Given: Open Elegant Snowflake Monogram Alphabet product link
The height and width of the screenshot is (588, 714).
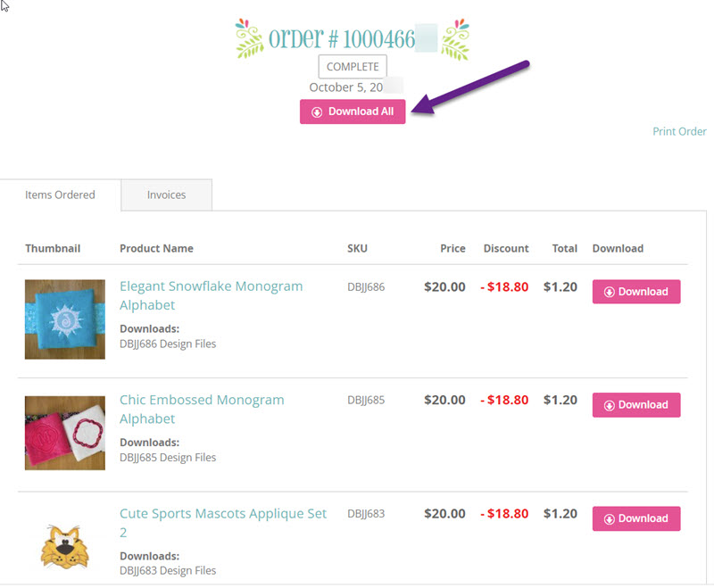Looking at the screenshot, I should 211,295.
